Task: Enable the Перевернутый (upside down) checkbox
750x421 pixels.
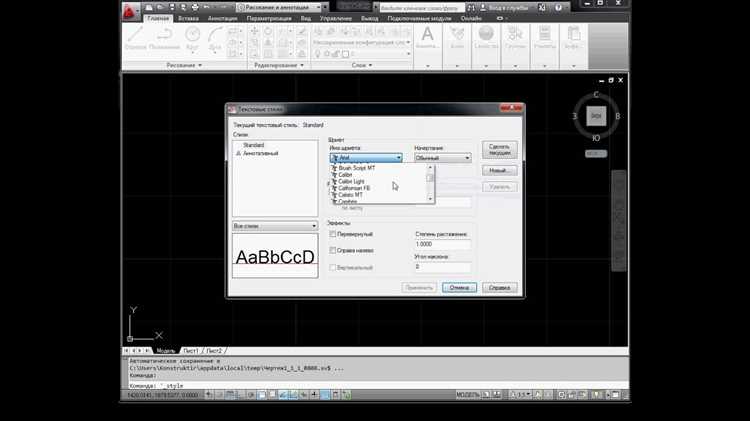Action: click(x=332, y=234)
